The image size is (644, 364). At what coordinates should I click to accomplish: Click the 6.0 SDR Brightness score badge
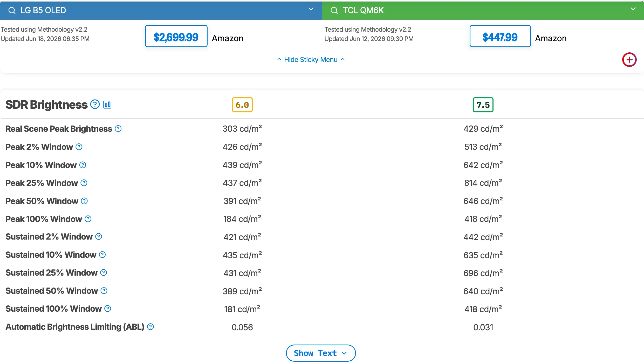click(x=242, y=105)
